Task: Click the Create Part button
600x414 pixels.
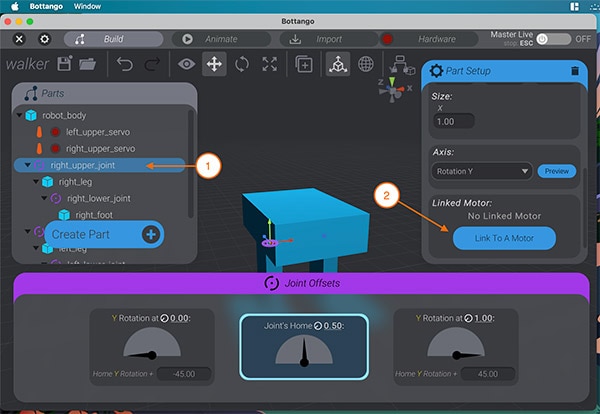Action: (x=102, y=234)
